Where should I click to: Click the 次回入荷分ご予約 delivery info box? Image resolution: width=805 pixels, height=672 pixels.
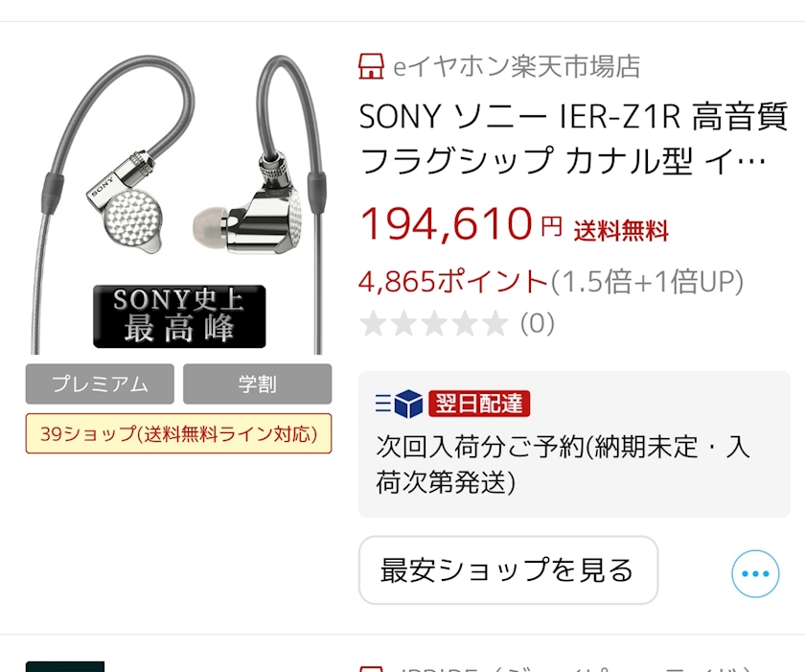574,444
